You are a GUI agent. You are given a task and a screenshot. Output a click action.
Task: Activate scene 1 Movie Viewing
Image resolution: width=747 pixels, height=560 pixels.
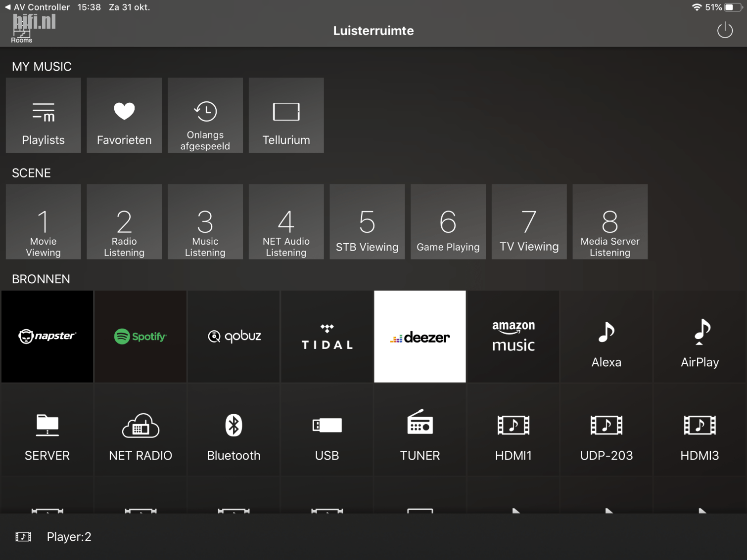point(44,222)
